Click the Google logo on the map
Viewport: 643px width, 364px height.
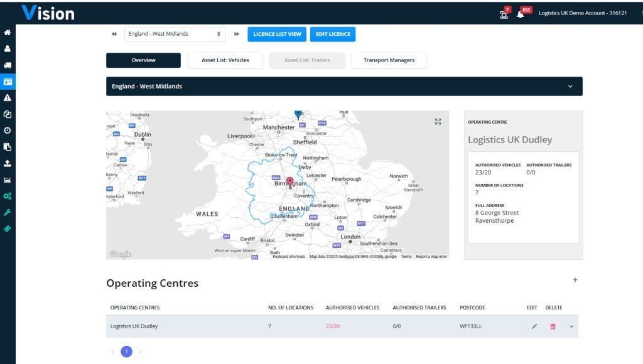click(121, 254)
